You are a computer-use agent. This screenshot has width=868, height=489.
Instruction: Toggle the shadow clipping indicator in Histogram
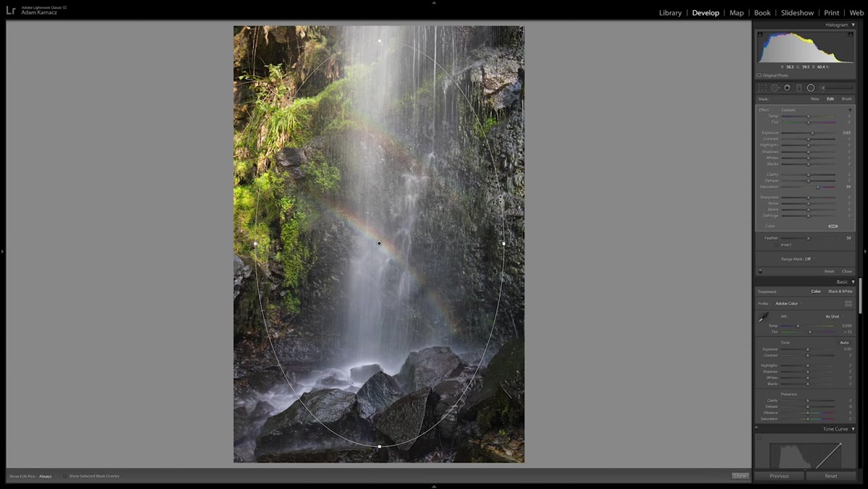pos(759,33)
